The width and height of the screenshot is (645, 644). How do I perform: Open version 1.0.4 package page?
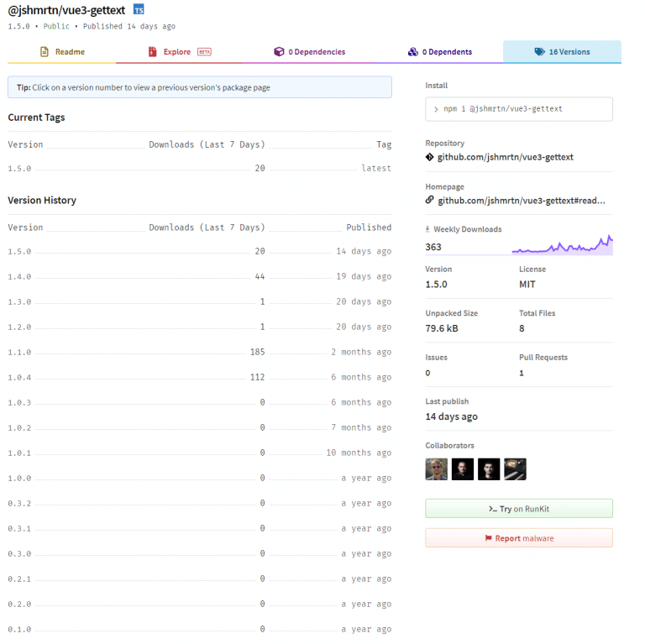click(x=19, y=378)
